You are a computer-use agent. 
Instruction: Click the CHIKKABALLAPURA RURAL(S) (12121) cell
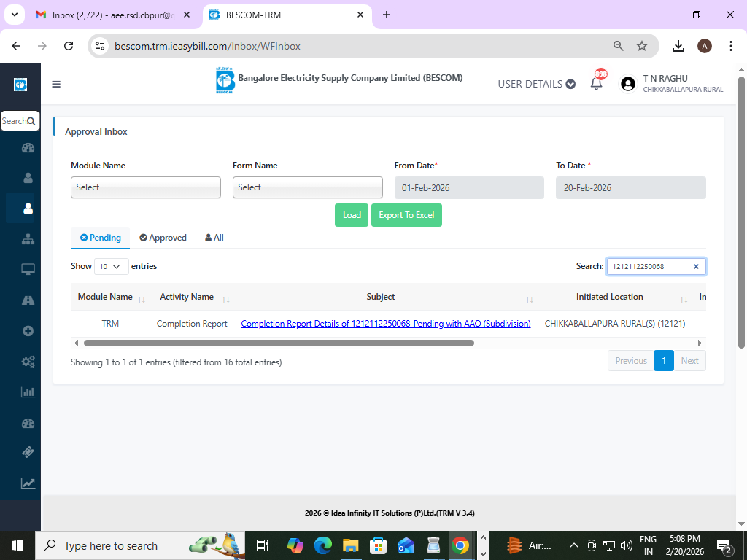point(614,324)
